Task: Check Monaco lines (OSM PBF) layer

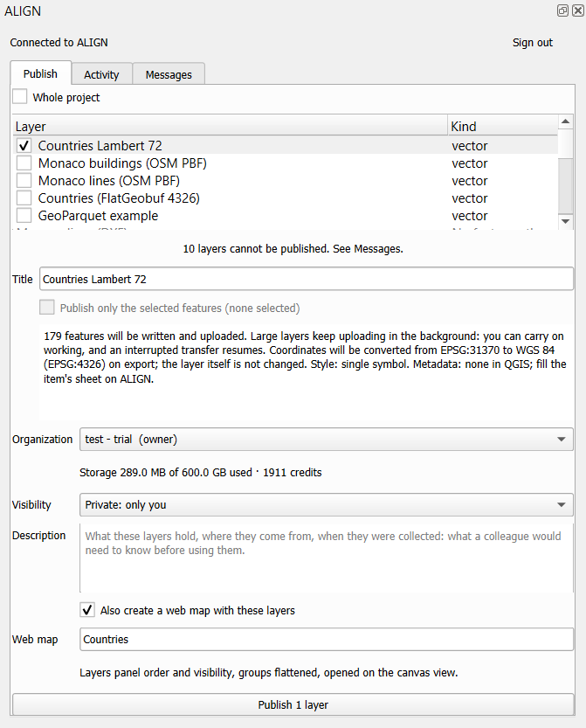Action: (24, 181)
